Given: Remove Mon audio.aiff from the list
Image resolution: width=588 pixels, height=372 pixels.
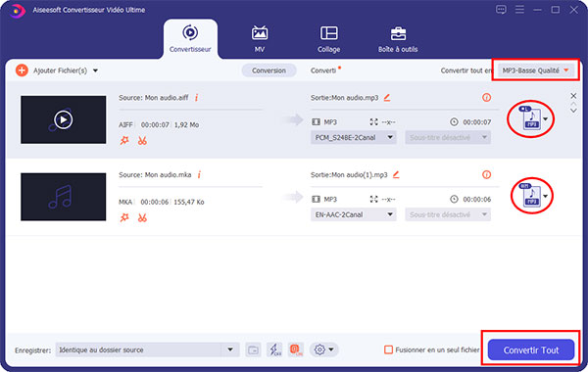Looking at the screenshot, I should click(573, 96).
